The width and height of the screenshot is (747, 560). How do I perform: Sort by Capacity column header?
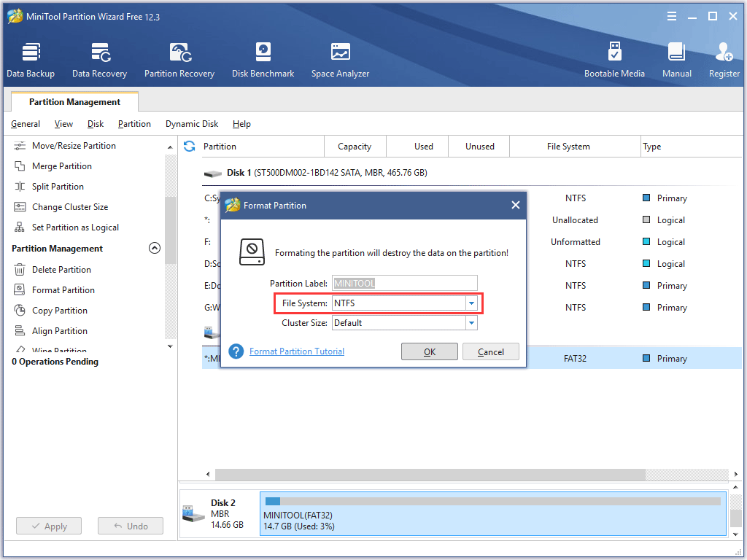(x=355, y=147)
